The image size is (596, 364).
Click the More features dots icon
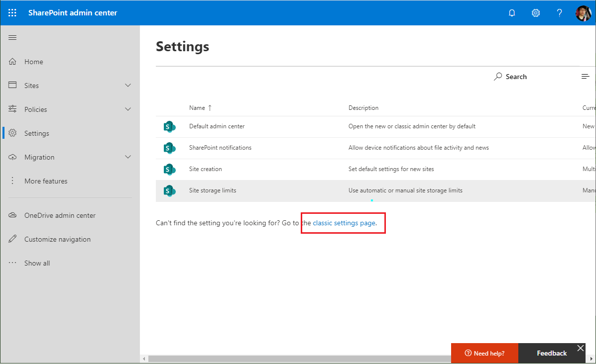point(12,181)
